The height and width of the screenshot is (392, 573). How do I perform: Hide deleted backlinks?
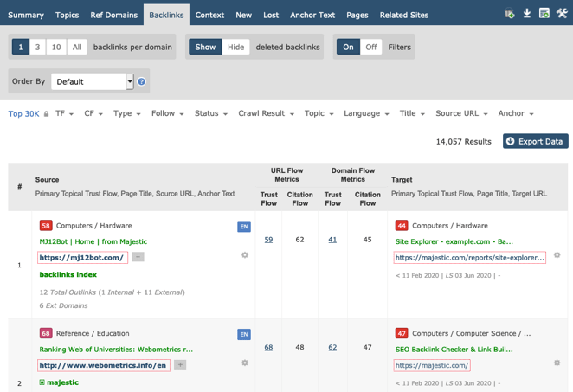[x=235, y=47]
